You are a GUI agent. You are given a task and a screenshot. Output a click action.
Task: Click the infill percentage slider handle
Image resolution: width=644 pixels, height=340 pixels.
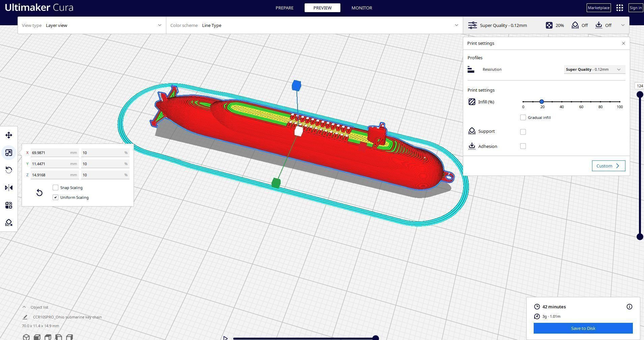(x=542, y=101)
